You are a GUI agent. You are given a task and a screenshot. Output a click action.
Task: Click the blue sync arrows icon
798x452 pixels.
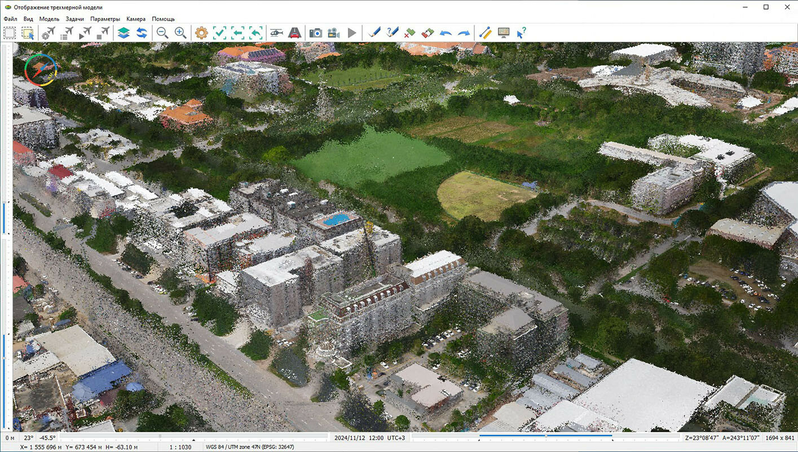click(x=142, y=32)
